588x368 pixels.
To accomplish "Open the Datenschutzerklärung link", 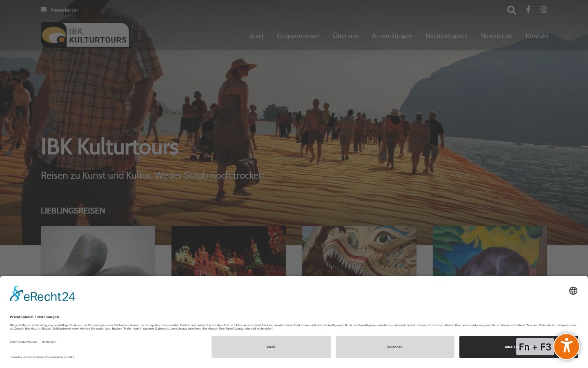I will click(x=23, y=342).
